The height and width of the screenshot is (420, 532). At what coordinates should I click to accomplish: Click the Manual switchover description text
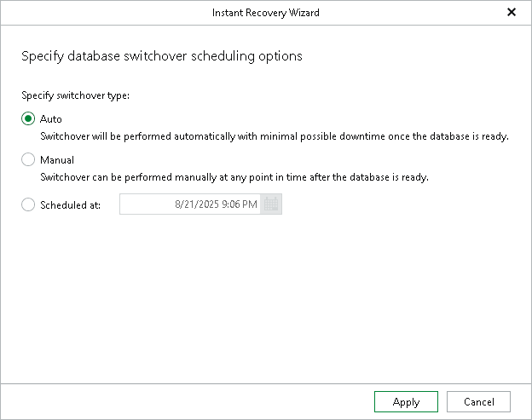234,177
